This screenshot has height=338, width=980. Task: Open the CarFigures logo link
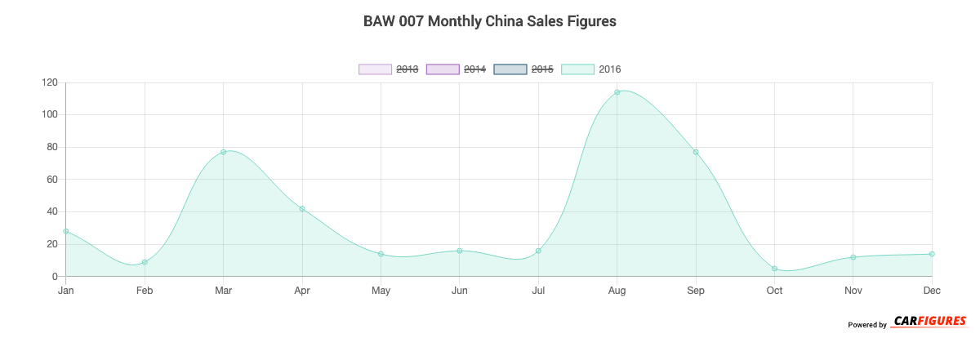click(x=929, y=321)
